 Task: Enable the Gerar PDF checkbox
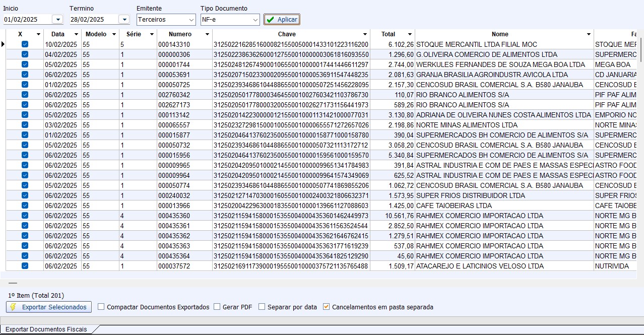pos(217,307)
